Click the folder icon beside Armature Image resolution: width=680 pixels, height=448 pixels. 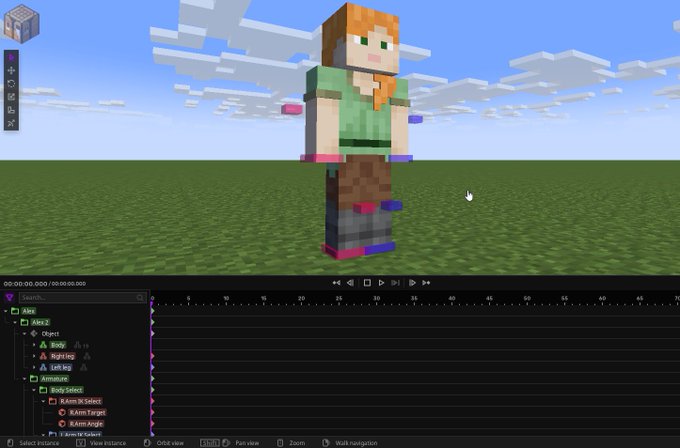[x=34, y=379]
